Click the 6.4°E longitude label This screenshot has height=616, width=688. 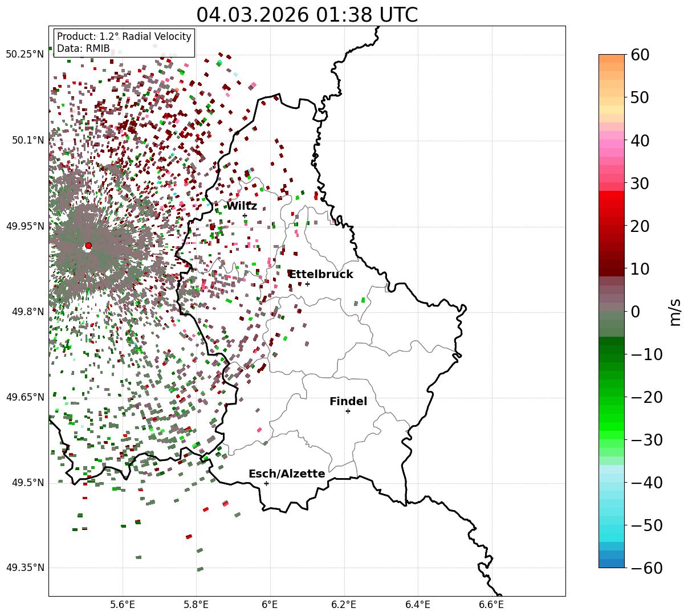tap(418, 605)
